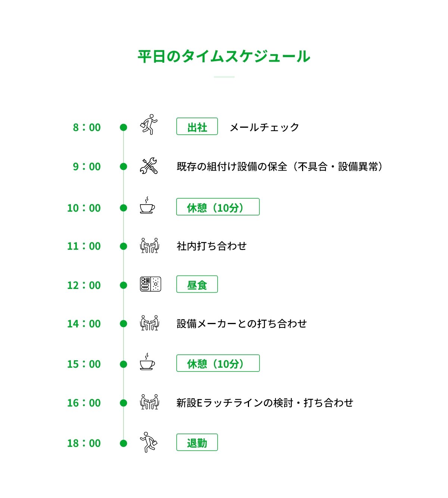
Task: Select the 休憩（10分）box at 15:00
Action: [x=218, y=363]
